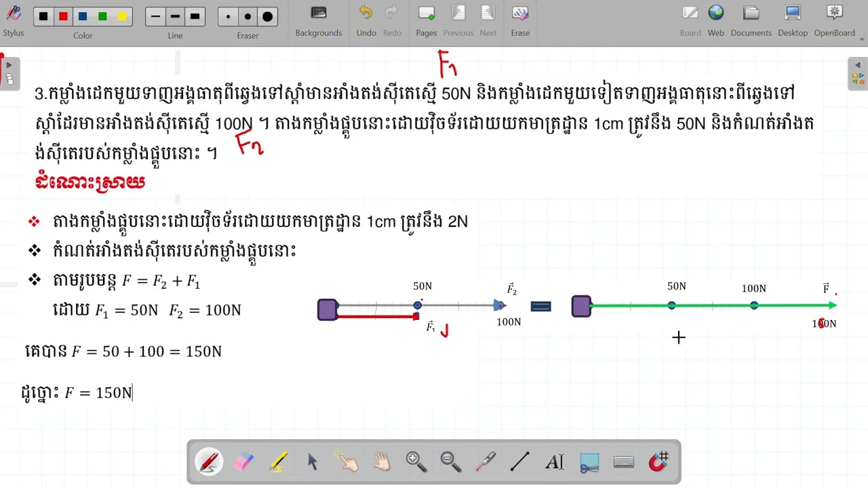Select the arrow Selector tool
868x488 pixels.
pyautogui.click(x=313, y=462)
